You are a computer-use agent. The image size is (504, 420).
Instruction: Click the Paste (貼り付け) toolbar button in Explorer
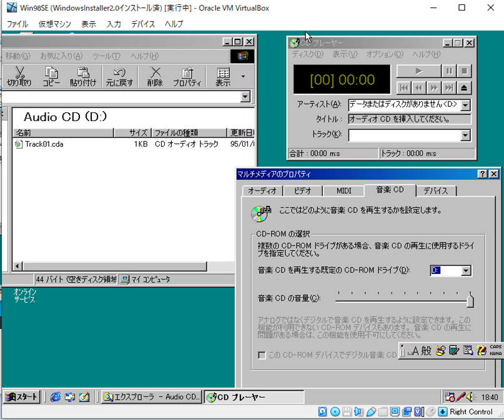pyautogui.click(x=83, y=76)
